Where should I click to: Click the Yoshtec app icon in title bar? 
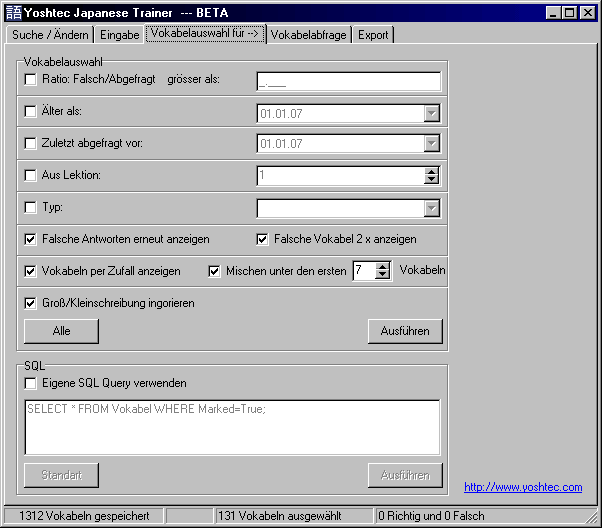click(x=13, y=13)
